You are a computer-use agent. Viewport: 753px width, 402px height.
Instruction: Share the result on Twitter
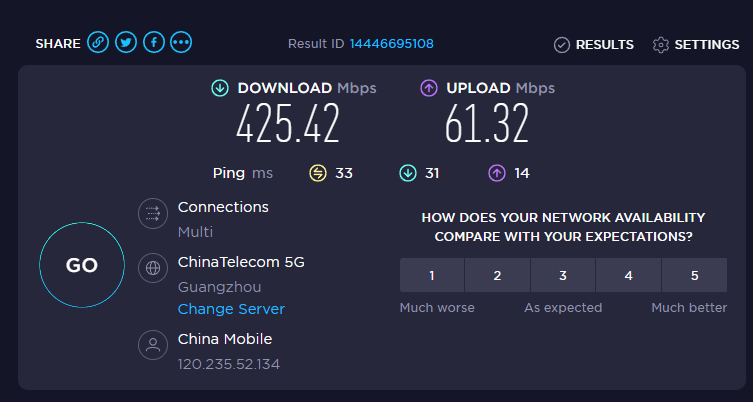coord(126,43)
